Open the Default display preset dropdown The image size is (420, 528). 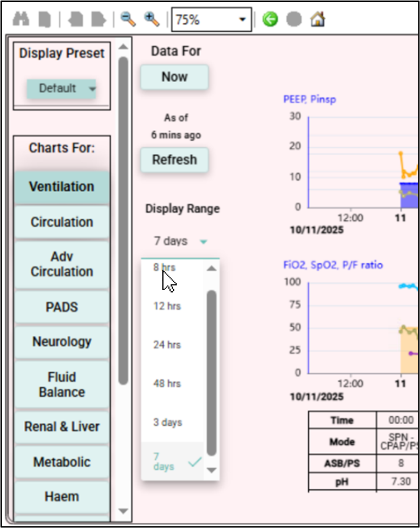(61, 88)
